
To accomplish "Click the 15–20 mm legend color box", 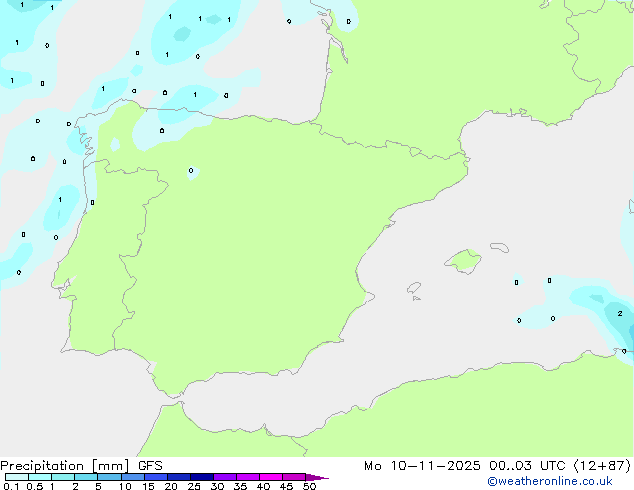I will (x=156, y=477).
